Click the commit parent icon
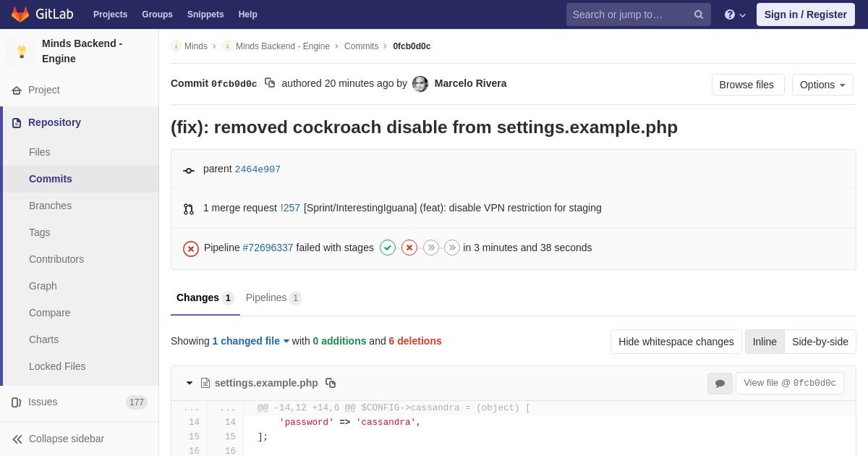The height and width of the screenshot is (456, 868). tap(189, 170)
